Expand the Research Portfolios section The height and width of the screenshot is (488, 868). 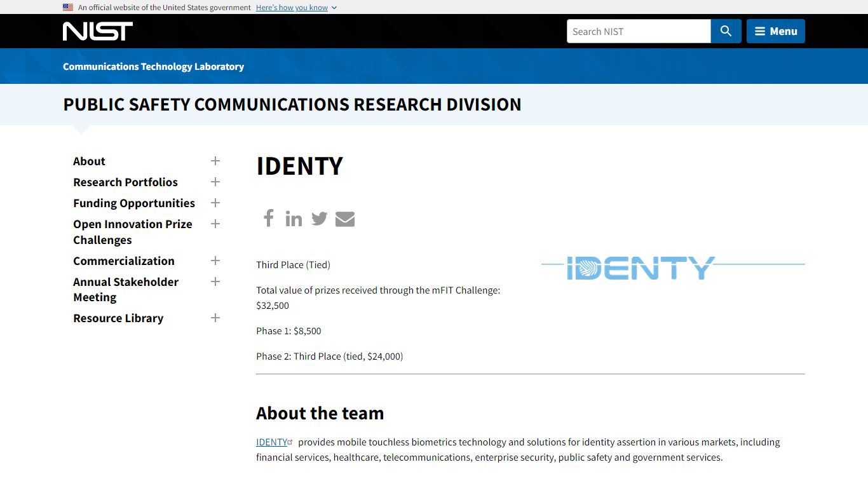[215, 182]
